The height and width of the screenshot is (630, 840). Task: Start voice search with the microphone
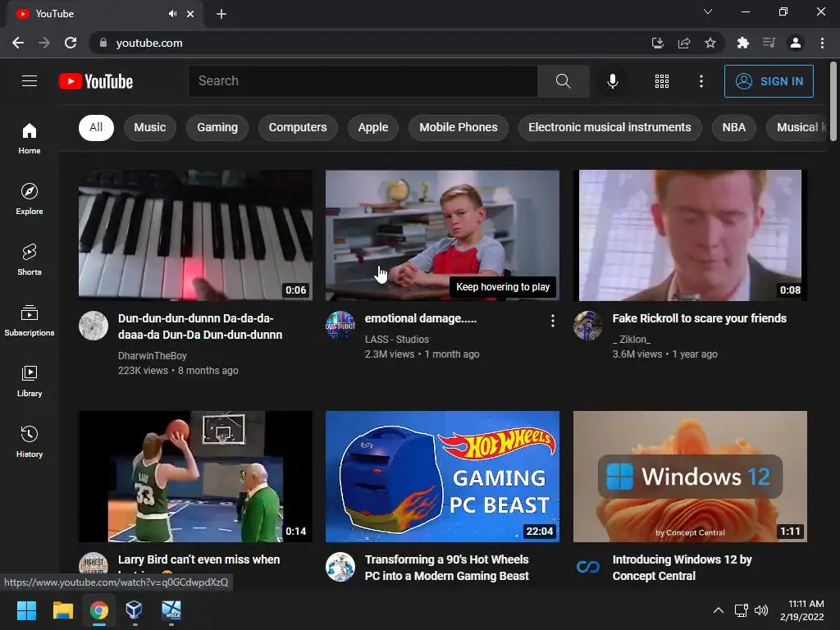[x=612, y=81]
